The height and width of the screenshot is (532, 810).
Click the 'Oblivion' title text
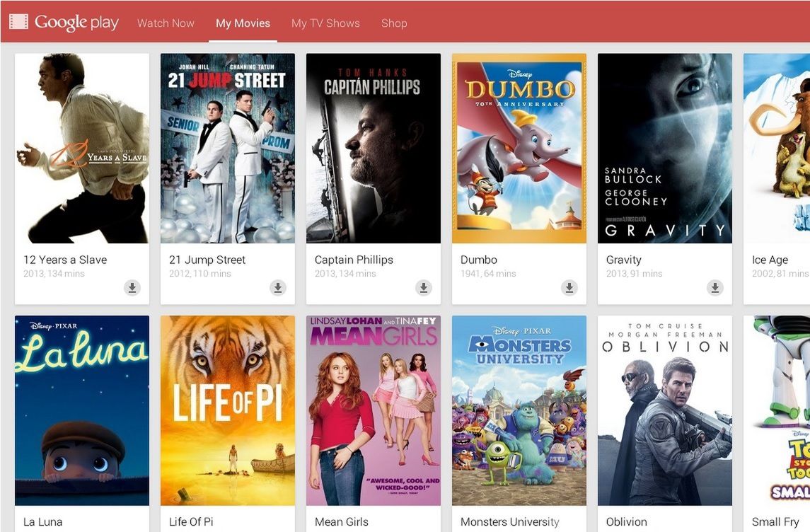coord(627,521)
